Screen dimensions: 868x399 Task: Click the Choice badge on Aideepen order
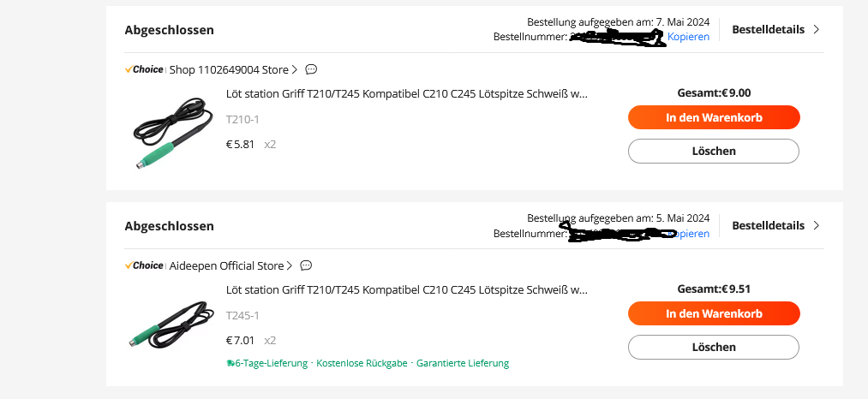point(144,265)
